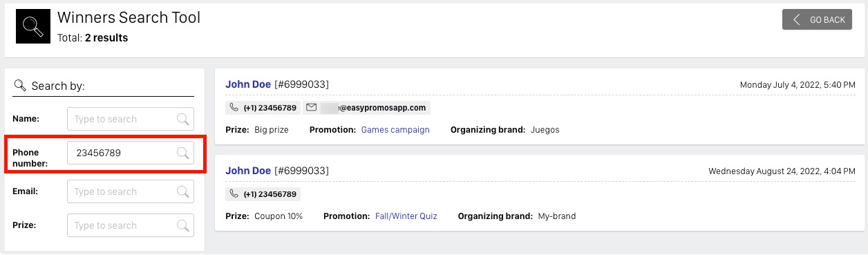Click the magnifier icon in Email field
This screenshot has width=868, height=255.
(182, 191)
